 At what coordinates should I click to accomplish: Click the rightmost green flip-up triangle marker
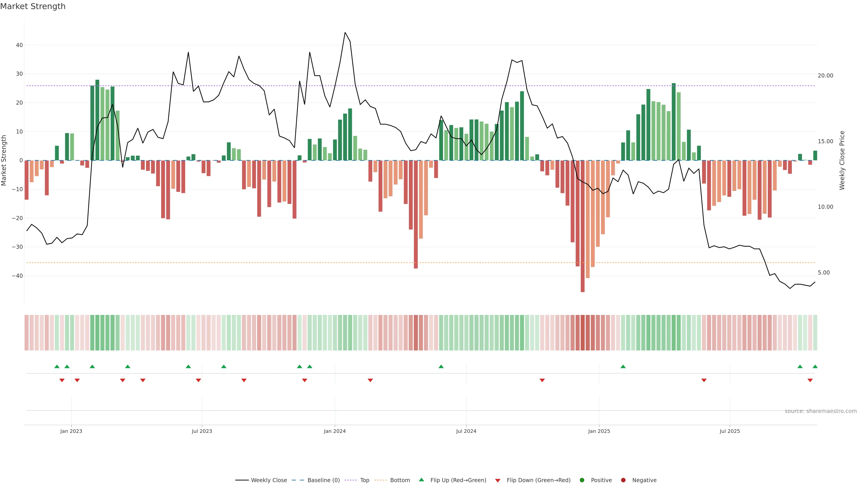tap(815, 366)
